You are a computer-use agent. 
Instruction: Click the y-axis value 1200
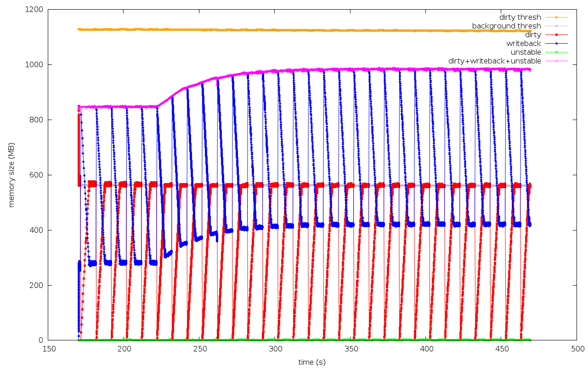[35, 9]
